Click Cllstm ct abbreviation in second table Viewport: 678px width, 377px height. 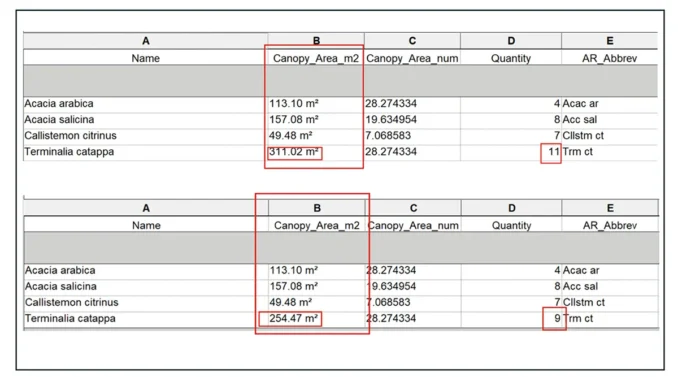point(584,302)
